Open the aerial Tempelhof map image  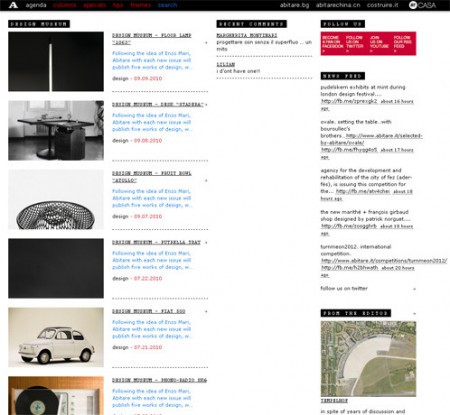(368, 359)
